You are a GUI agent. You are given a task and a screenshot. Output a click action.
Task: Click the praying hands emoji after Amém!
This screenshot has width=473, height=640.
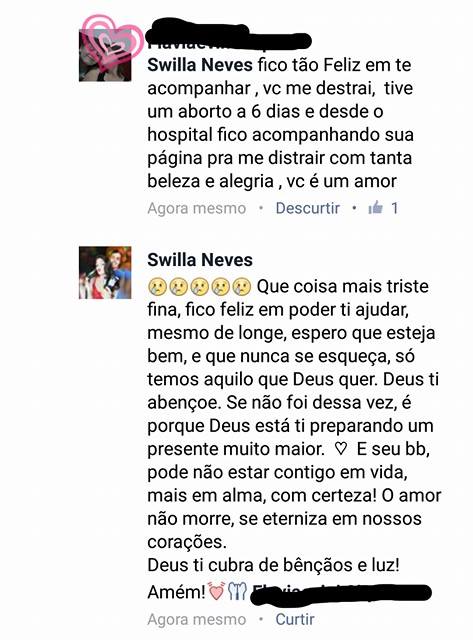[237, 591]
